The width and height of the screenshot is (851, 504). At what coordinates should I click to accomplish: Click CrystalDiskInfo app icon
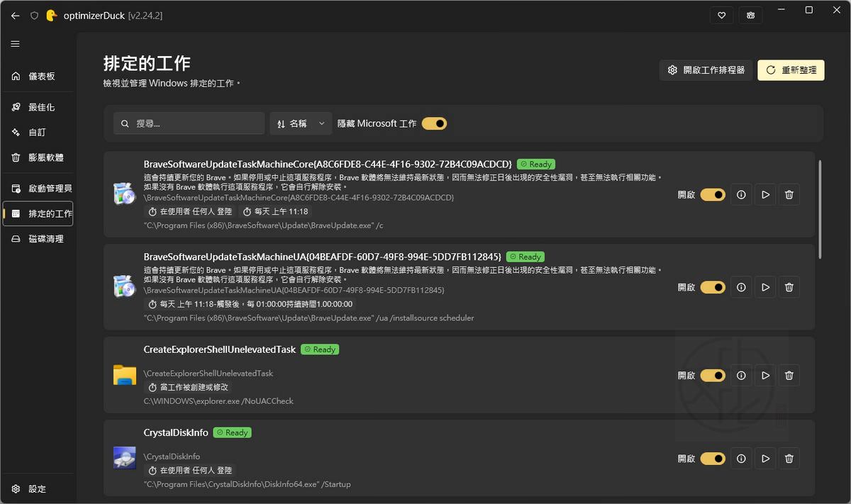[x=124, y=458]
